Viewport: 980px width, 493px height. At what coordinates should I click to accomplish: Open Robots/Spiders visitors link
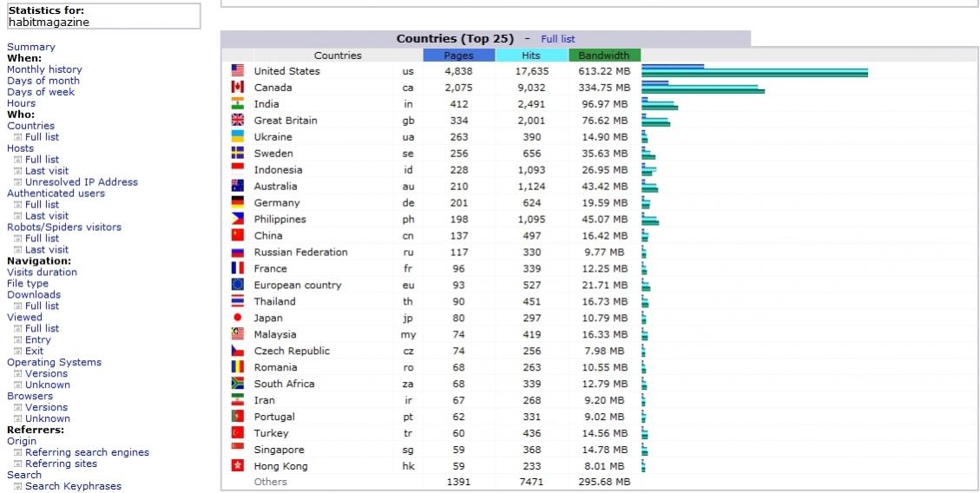(63, 227)
